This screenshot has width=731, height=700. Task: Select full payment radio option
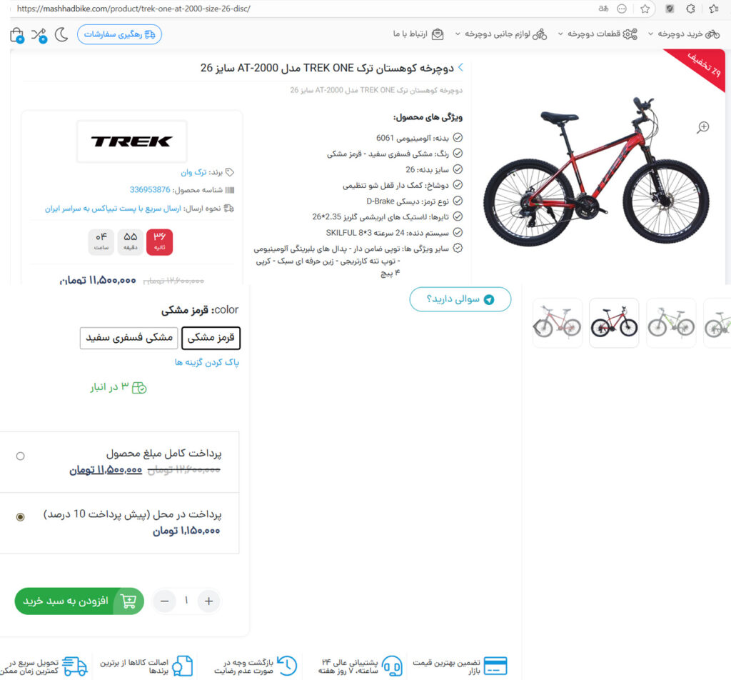[x=20, y=456]
